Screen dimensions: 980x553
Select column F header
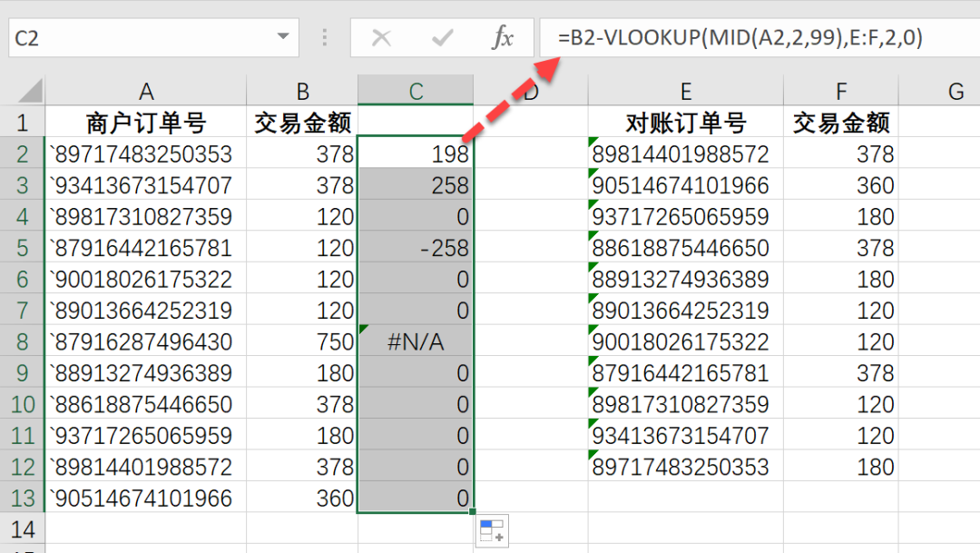pyautogui.click(x=840, y=92)
